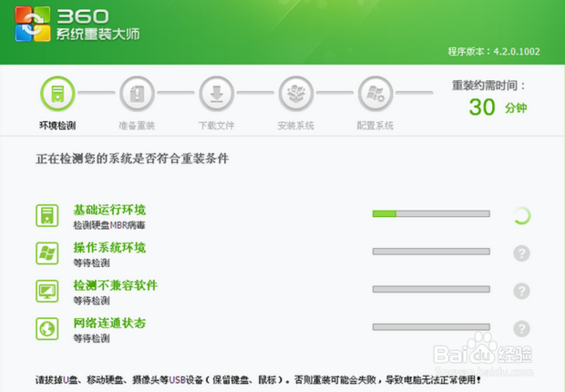Click the 基础运行环境 progress bar

431,214
